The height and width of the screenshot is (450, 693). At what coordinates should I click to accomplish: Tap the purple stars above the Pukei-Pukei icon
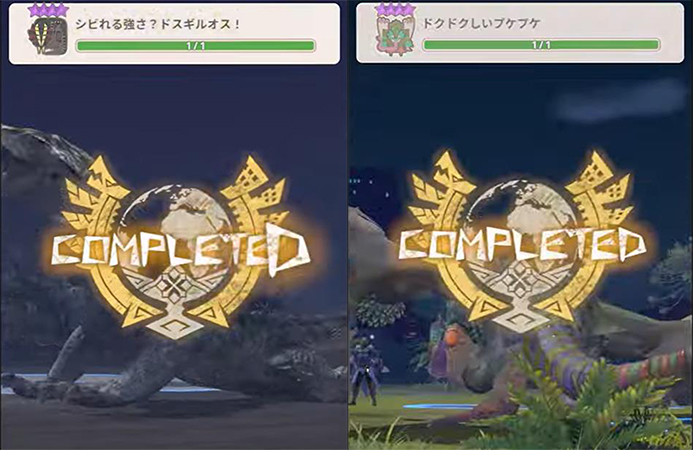pyautogui.click(x=395, y=9)
